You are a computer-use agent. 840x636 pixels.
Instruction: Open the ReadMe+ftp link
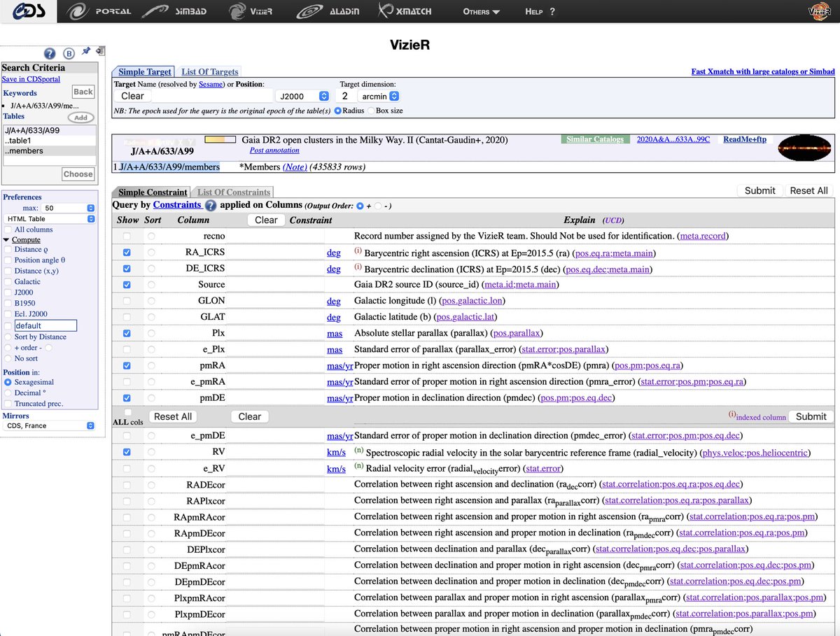[x=745, y=139]
